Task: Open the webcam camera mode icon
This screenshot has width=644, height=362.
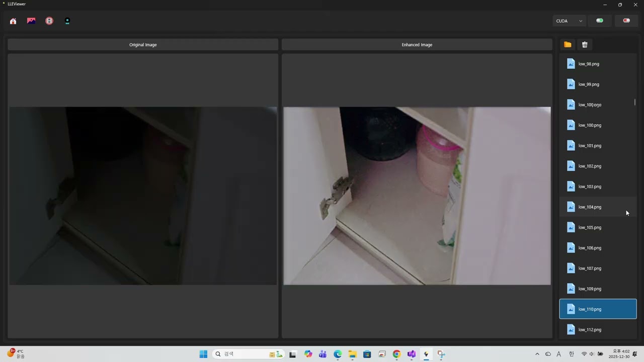Action: (x=67, y=21)
